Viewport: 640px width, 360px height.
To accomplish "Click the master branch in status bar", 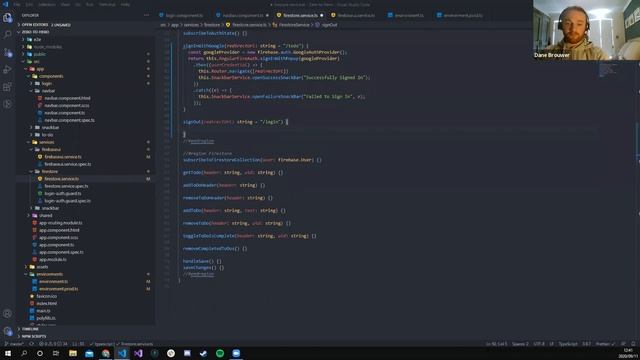I will pos(15,344).
